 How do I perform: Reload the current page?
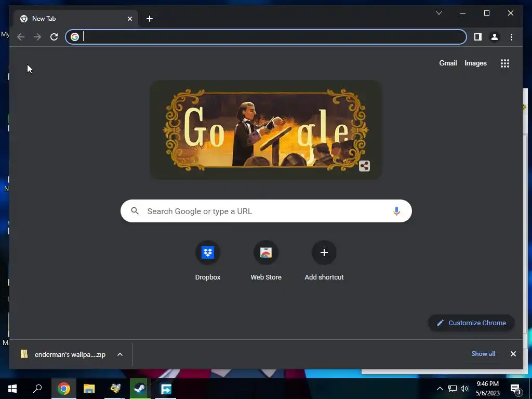point(54,37)
